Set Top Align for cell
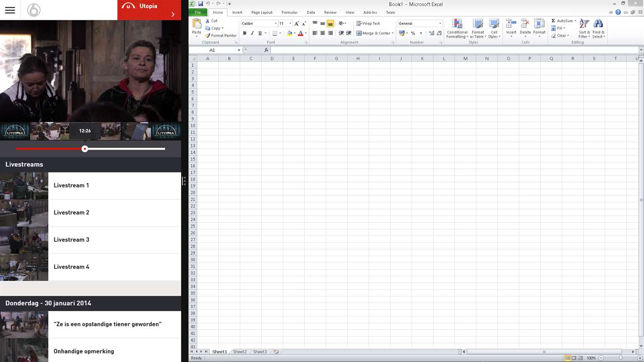 (x=315, y=23)
